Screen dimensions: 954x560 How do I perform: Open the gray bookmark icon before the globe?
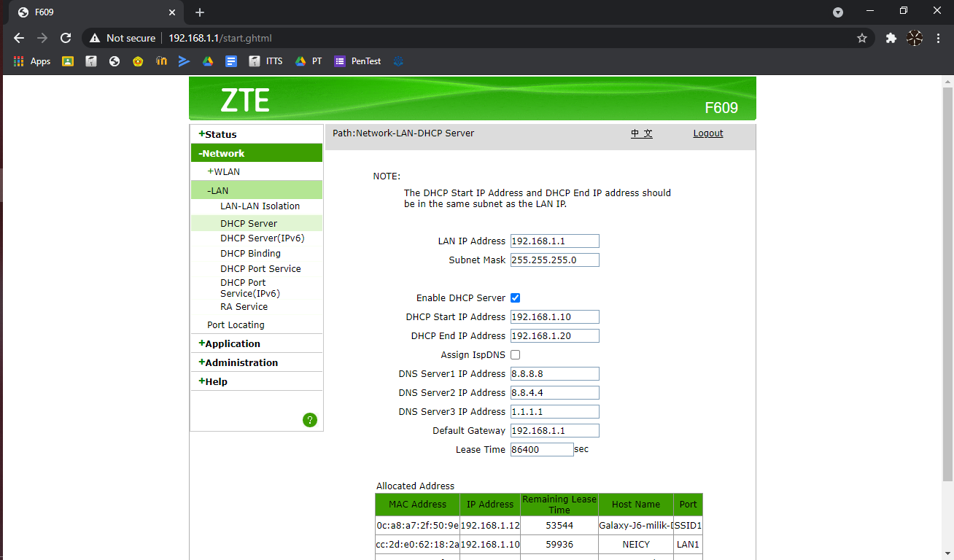(91, 61)
